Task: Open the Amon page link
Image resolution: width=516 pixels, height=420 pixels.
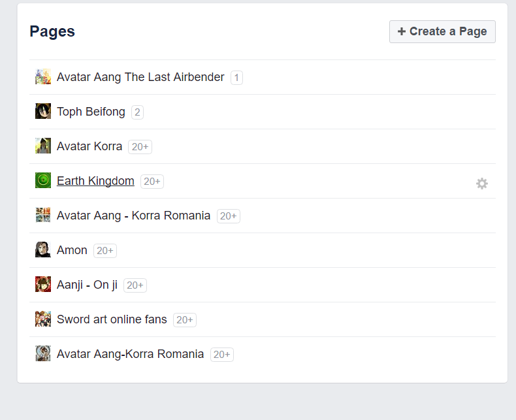Action: (x=72, y=250)
